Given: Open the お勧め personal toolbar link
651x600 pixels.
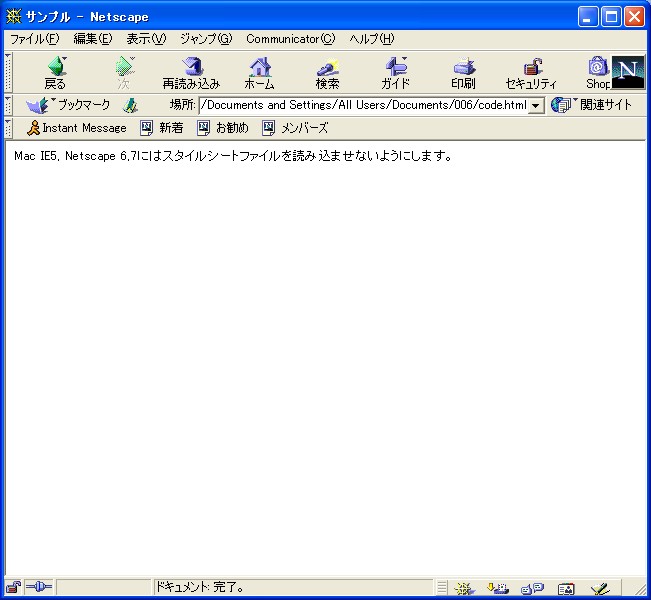Looking at the screenshot, I should coord(223,128).
